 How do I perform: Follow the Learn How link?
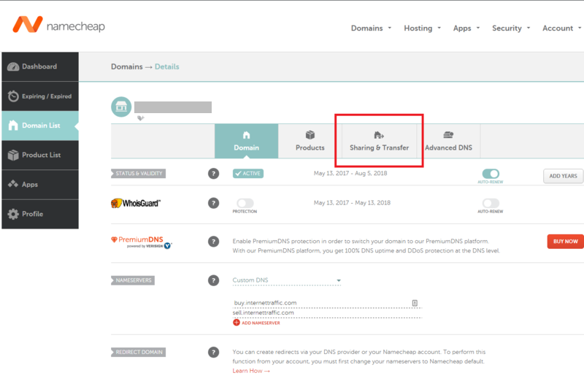pyautogui.click(x=250, y=371)
